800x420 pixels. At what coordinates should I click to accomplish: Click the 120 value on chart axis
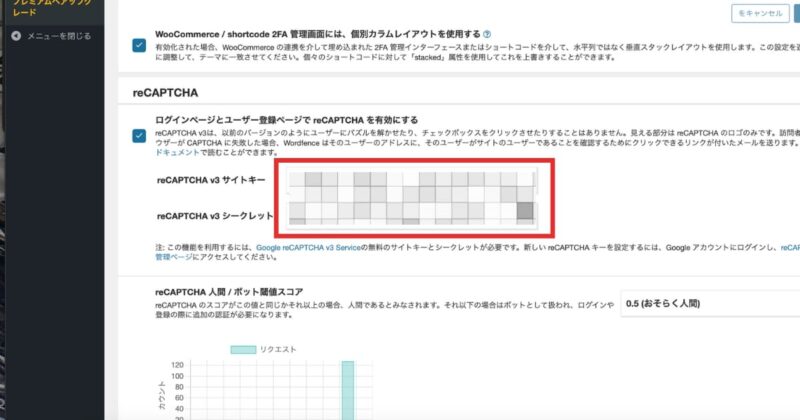178,365
